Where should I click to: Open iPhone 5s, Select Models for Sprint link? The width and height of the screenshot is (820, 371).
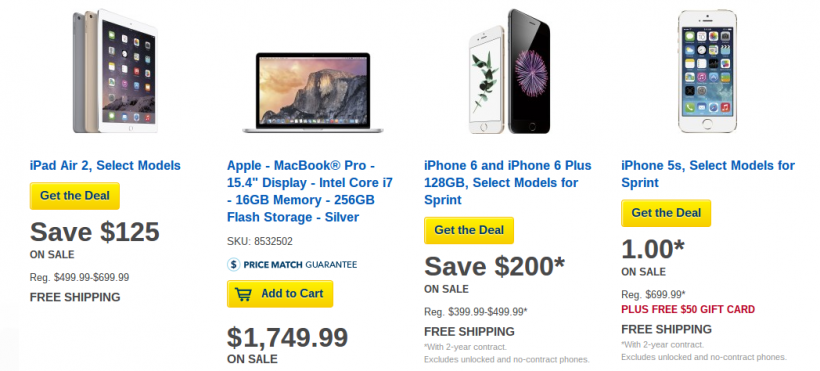coord(708,174)
